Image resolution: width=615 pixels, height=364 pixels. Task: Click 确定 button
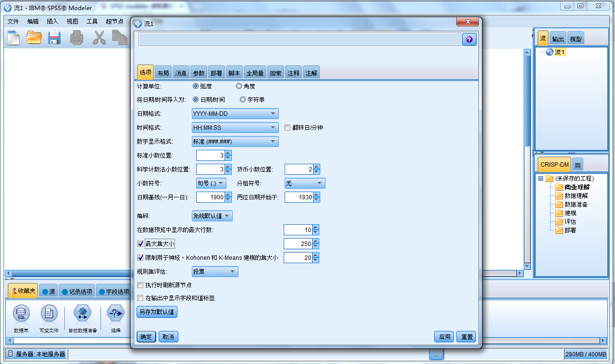[146, 337]
